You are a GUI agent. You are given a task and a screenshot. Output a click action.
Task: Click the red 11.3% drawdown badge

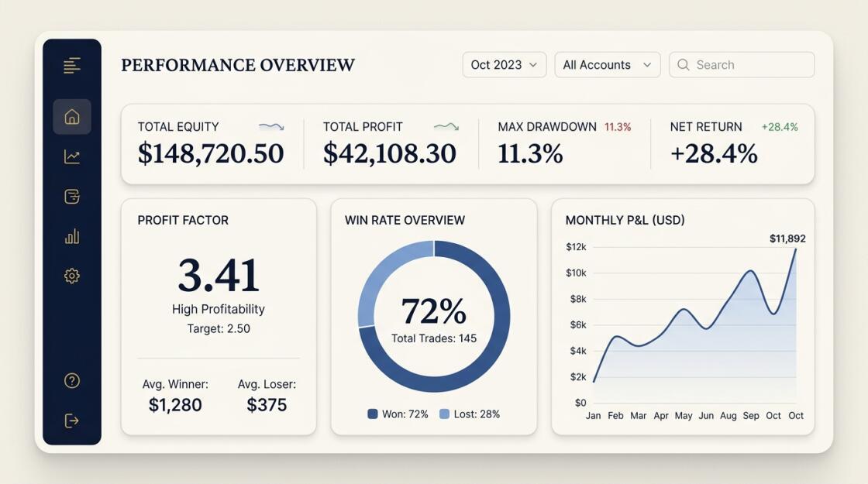pyautogui.click(x=618, y=127)
